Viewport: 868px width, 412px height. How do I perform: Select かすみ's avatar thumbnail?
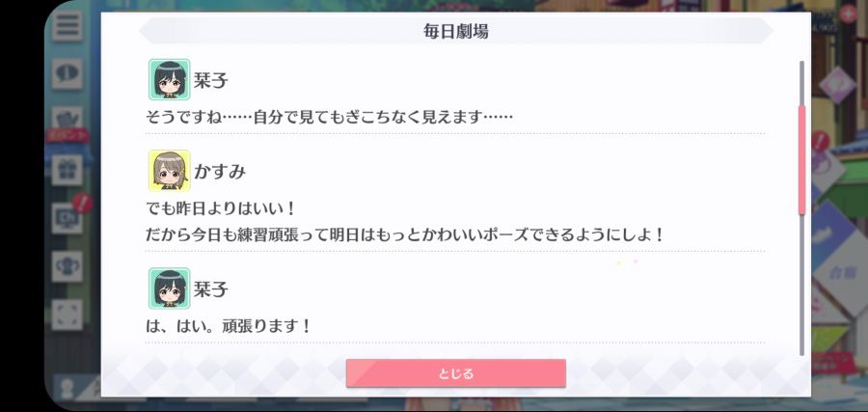[170, 171]
